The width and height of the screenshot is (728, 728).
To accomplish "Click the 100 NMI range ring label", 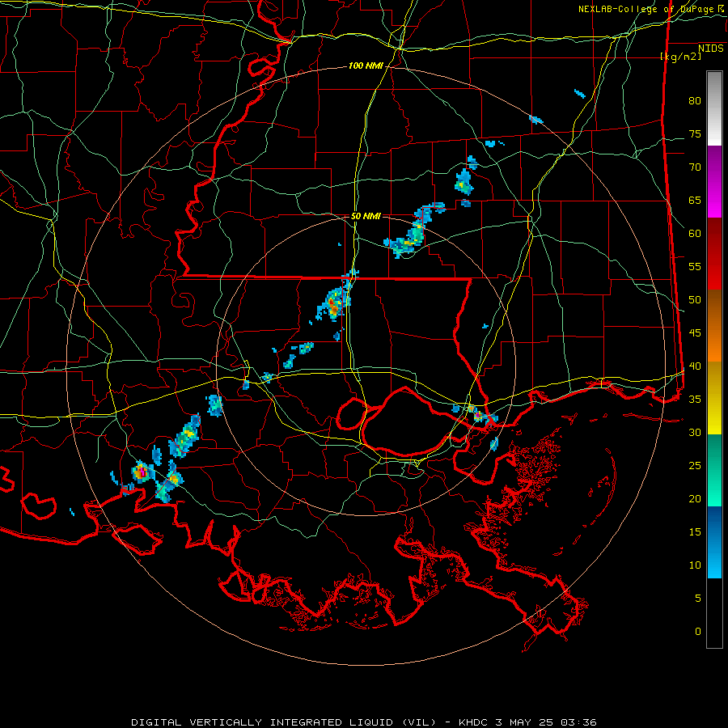I will tap(366, 66).
